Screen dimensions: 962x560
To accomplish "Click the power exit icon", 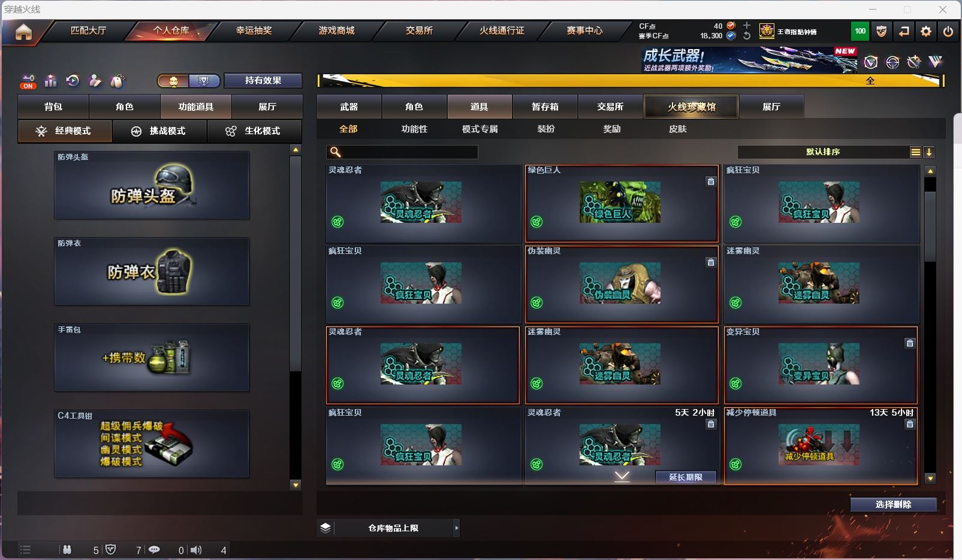I will tap(948, 31).
